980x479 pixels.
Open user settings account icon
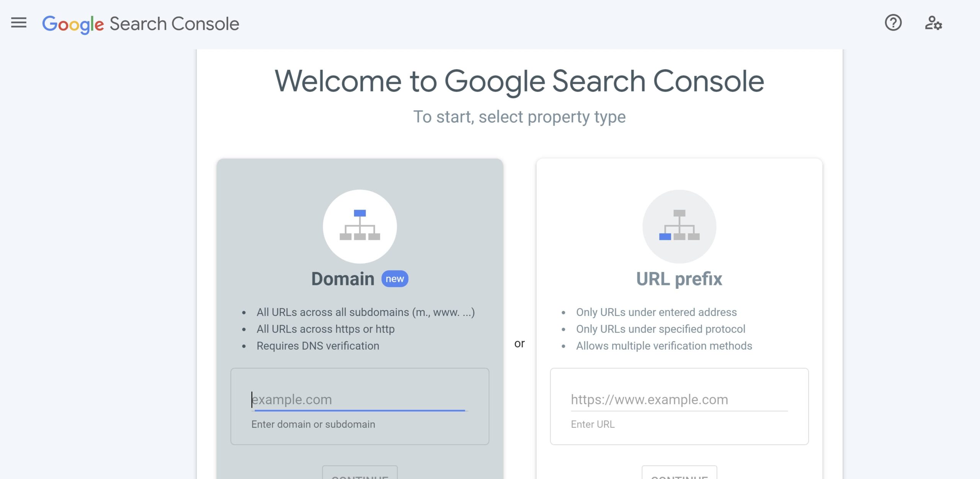pos(933,23)
